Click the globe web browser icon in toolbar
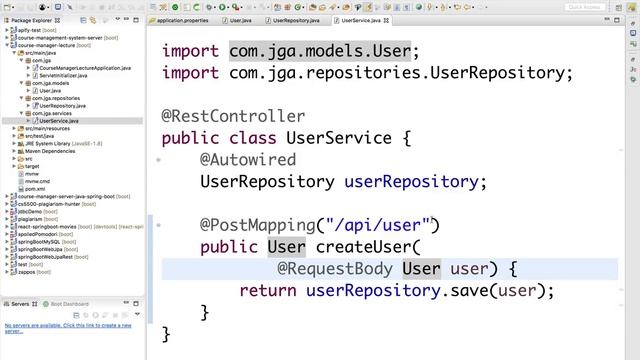Image resolution: width=640 pixels, height=360 pixels. pos(419,7)
